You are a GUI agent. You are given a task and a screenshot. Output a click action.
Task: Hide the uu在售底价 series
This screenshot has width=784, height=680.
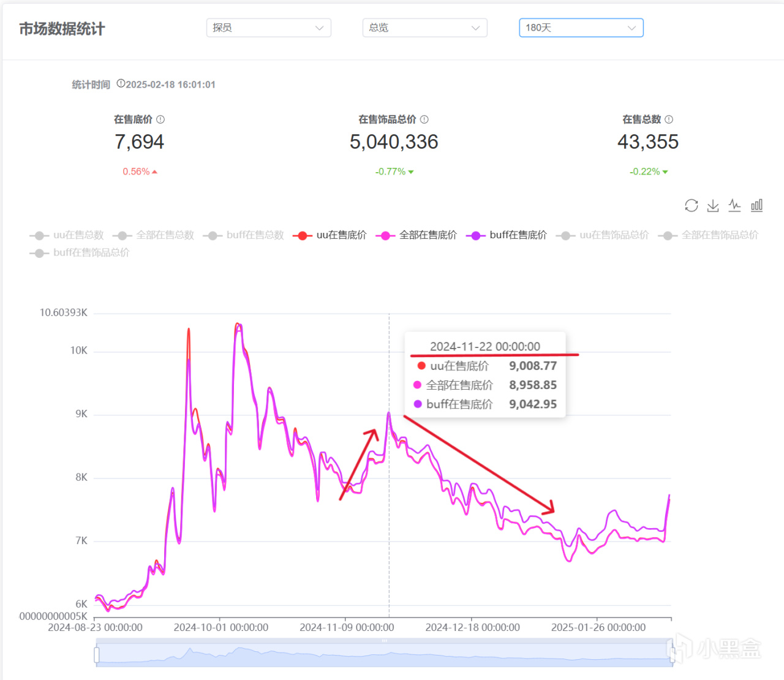[330, 235]
